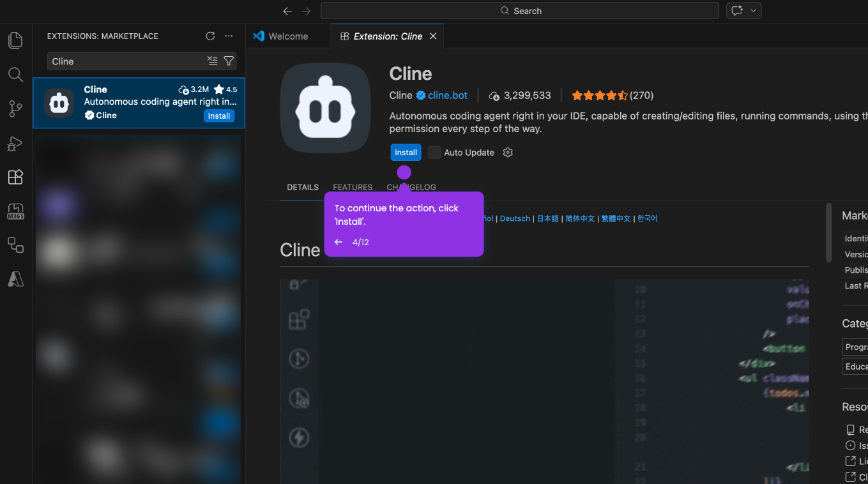Select the Extensions view icon
The height and width of the screenshot is (484, 868).
[15, 177]
